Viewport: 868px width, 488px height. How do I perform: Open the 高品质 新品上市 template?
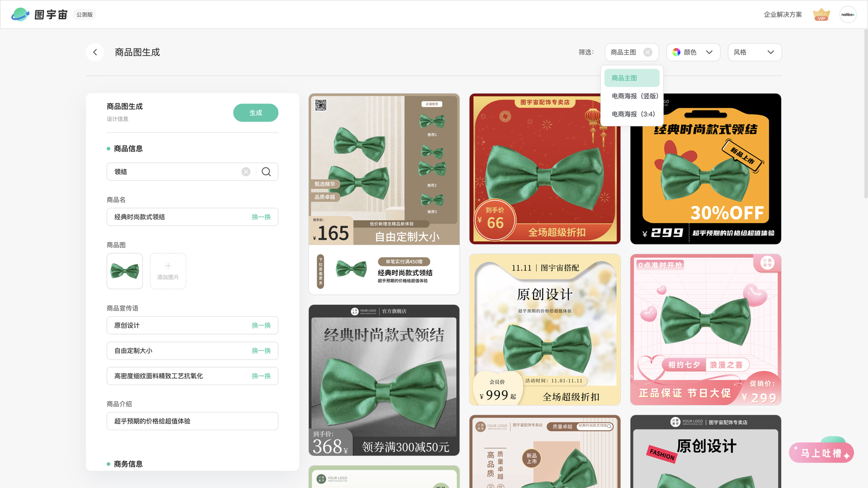tap(545, 452)
